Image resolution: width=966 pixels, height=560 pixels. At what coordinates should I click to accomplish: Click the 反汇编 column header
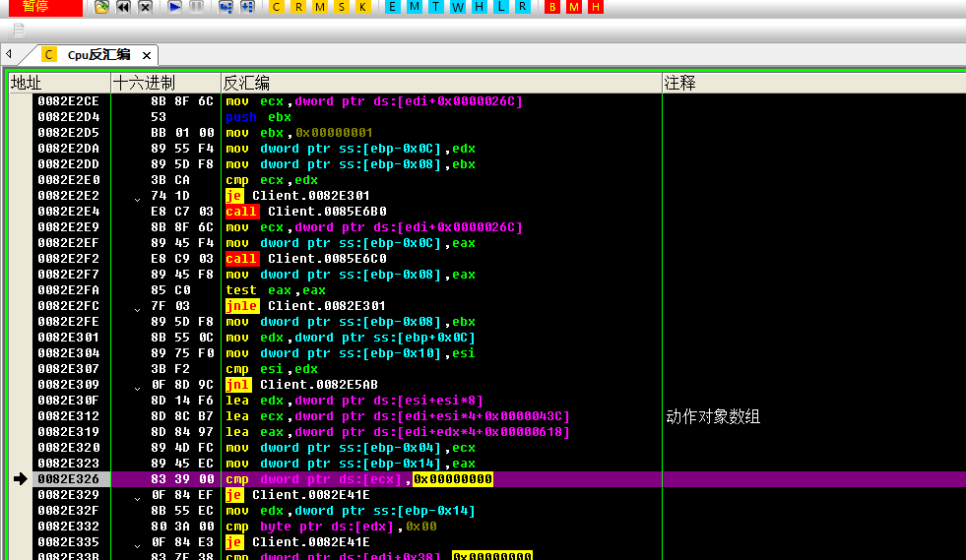(441, 84)
